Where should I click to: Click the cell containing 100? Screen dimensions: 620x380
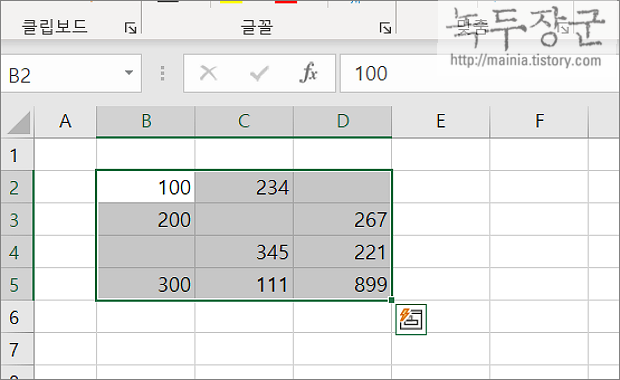[146, 187]
